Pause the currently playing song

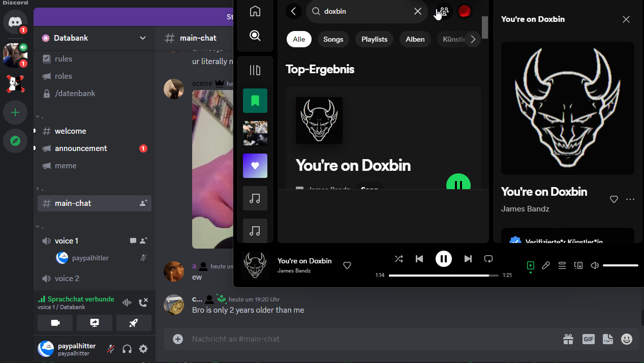[x=443, y=259]
